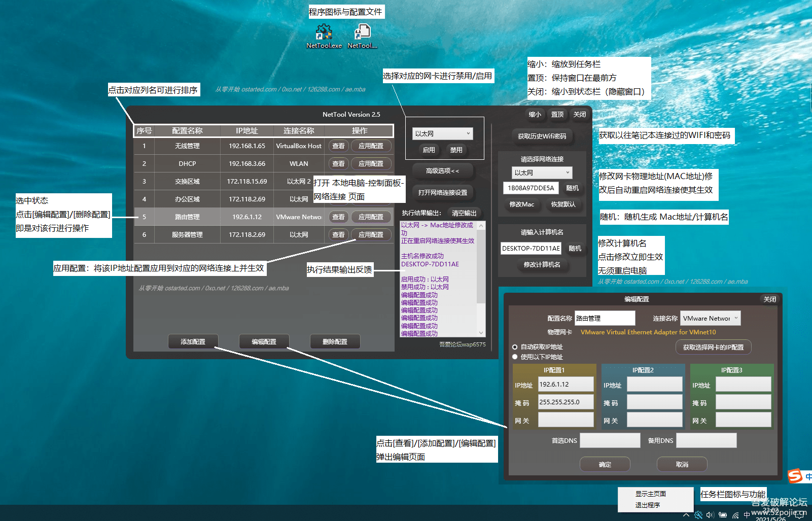Click the IP配置2 IP地址 field
Screen dimensions: 812x521
click(x=654, y=384)
